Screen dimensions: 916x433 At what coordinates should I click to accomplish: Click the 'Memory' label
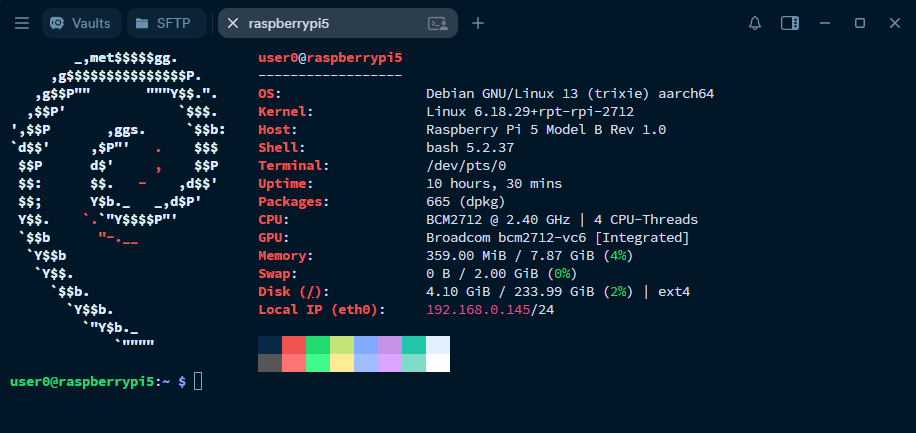coord(282,256)
